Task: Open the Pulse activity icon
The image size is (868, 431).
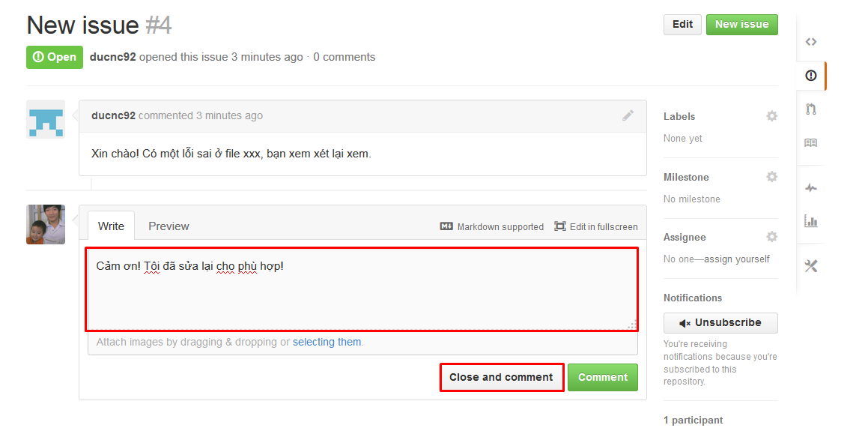Action: [811, 188]
